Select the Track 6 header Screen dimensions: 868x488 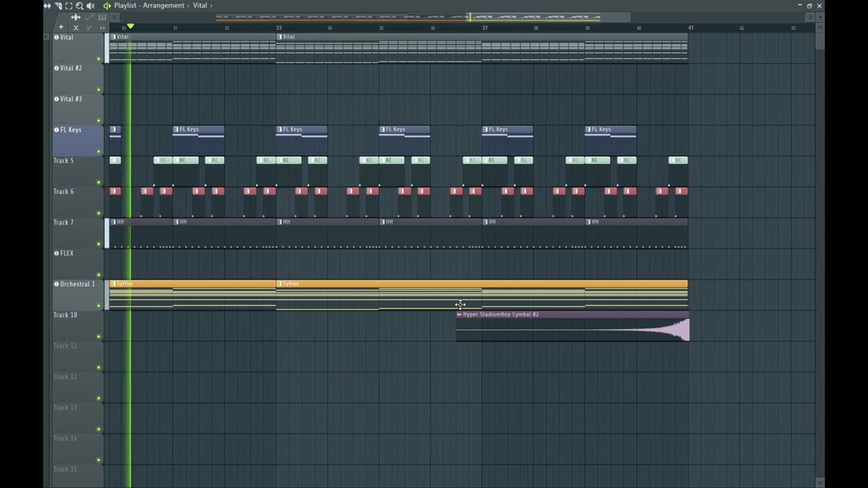[x=78, y=202]
